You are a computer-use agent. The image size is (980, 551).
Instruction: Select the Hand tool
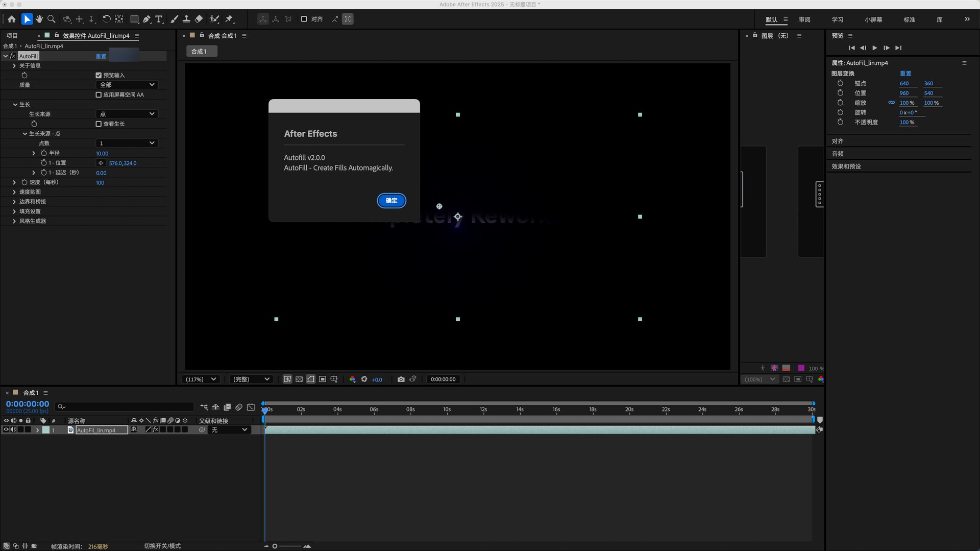(x=39, y=19)
